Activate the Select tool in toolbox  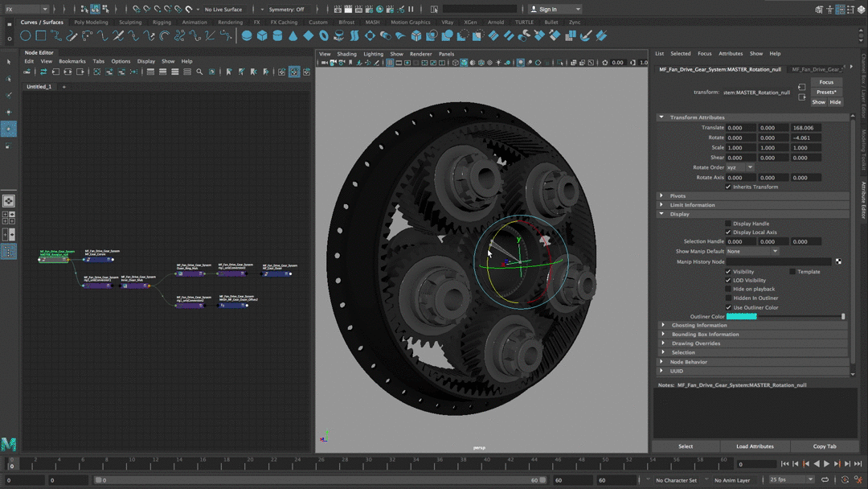pyautogui.click(x=8, y=61)
